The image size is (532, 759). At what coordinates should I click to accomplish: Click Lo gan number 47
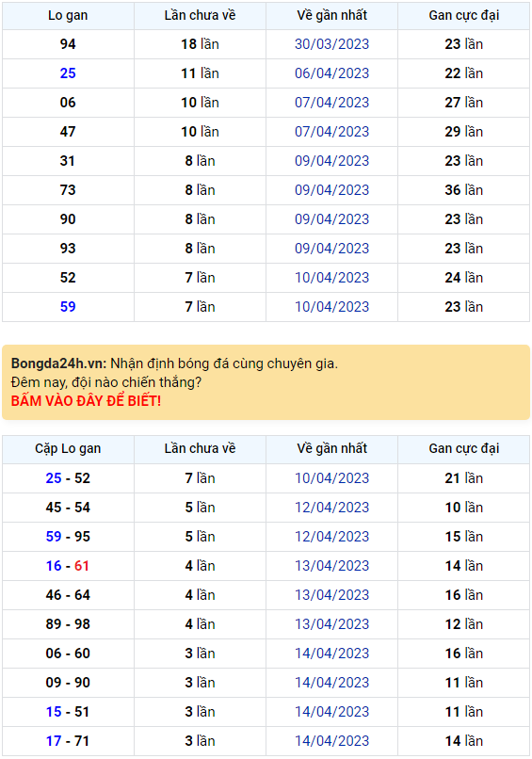pyautogui.click(x=68, y=132)
